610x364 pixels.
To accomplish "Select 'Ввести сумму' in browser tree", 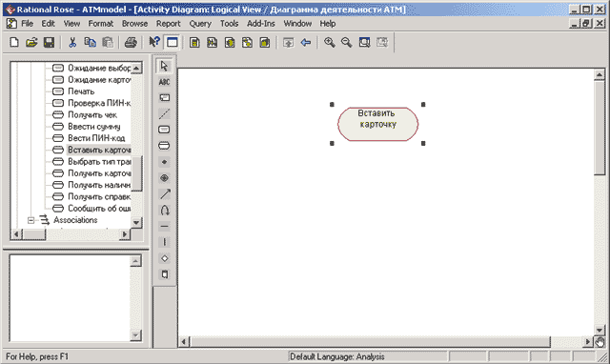I will click(x=94, y=127).
